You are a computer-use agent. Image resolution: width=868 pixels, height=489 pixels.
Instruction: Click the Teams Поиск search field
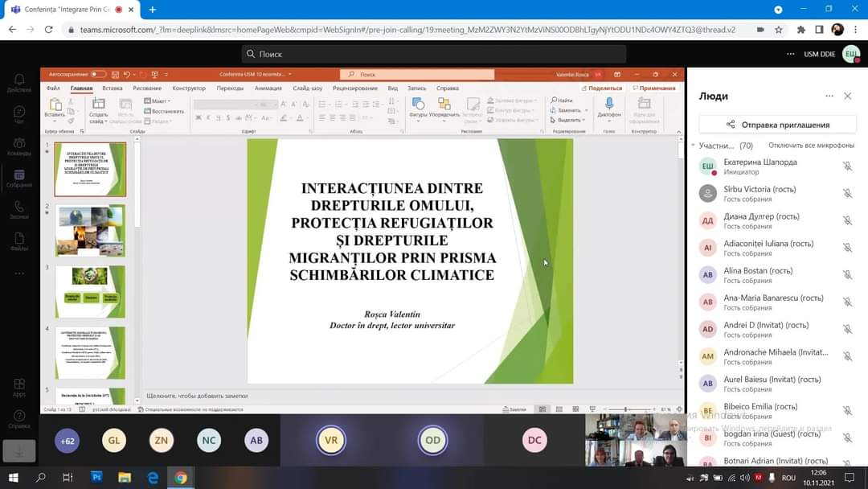point(434,54)
